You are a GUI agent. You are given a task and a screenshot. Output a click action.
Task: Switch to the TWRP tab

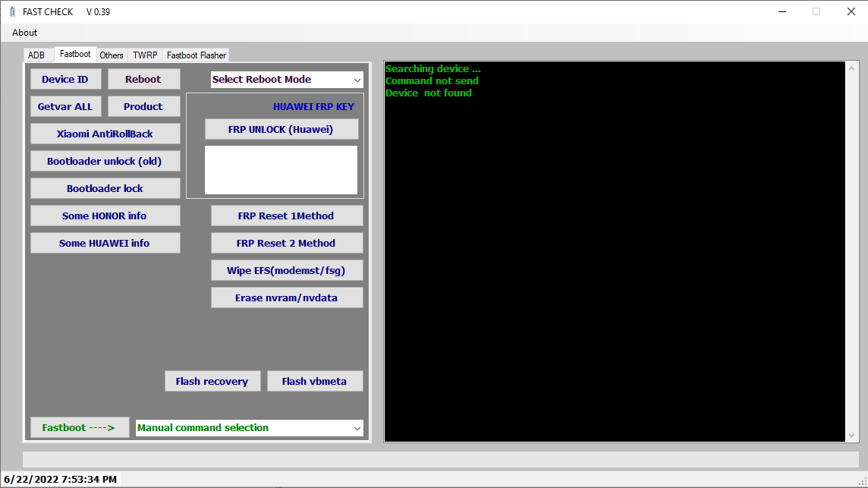(x=144, y=55)
